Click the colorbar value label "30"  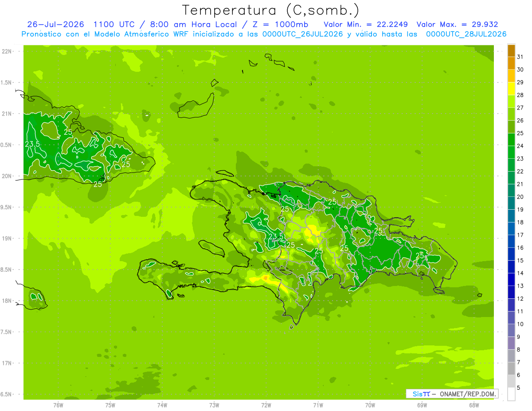pos(520,70)
